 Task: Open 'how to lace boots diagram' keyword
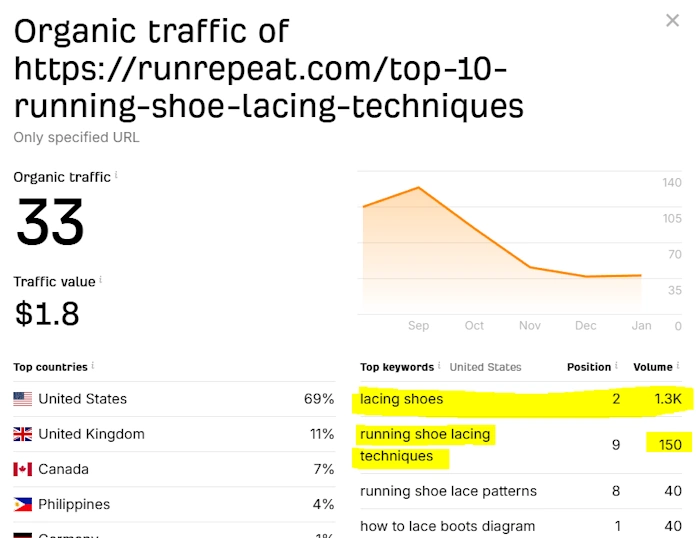tap(447, 526)
